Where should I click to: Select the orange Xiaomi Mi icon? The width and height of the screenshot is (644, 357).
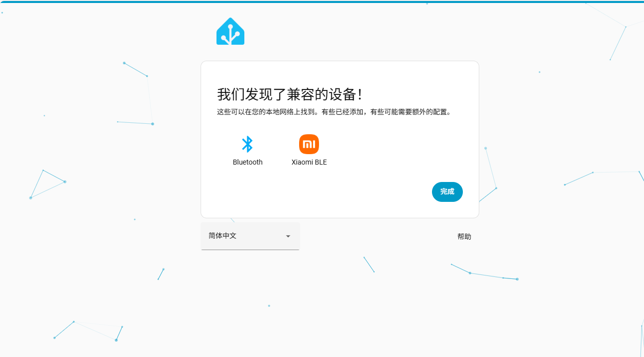pos(309,144)
